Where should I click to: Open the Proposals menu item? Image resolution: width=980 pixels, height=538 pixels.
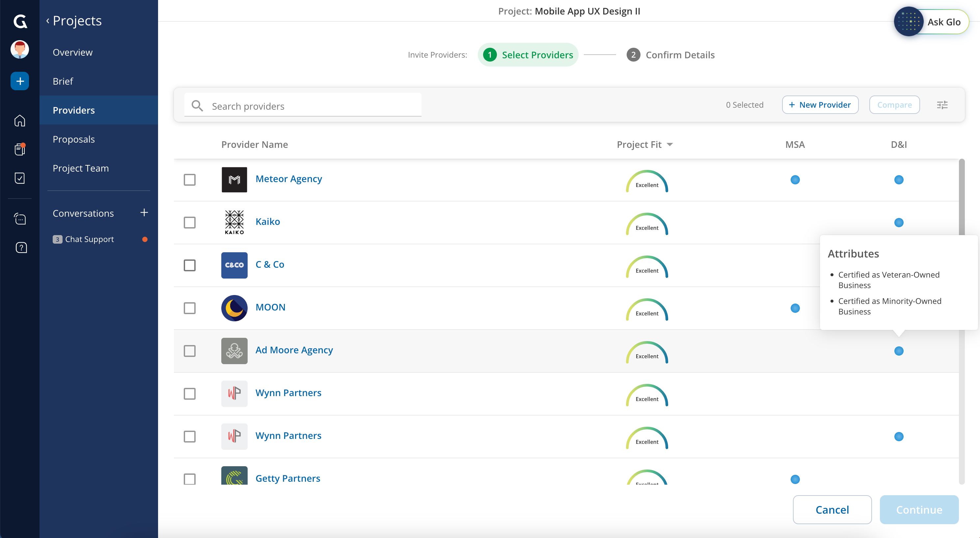74,139
